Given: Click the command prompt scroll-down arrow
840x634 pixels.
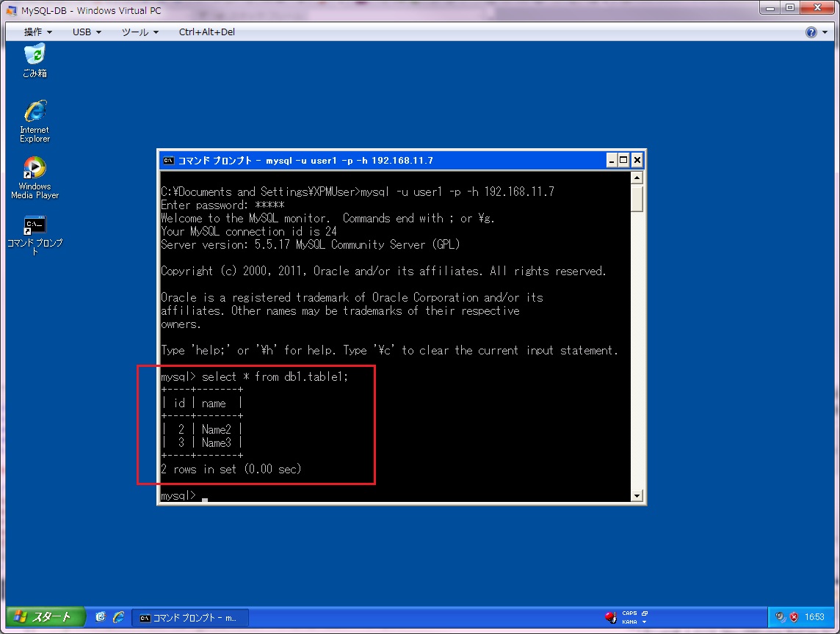Looking at the screenshot, I should 637,496.
